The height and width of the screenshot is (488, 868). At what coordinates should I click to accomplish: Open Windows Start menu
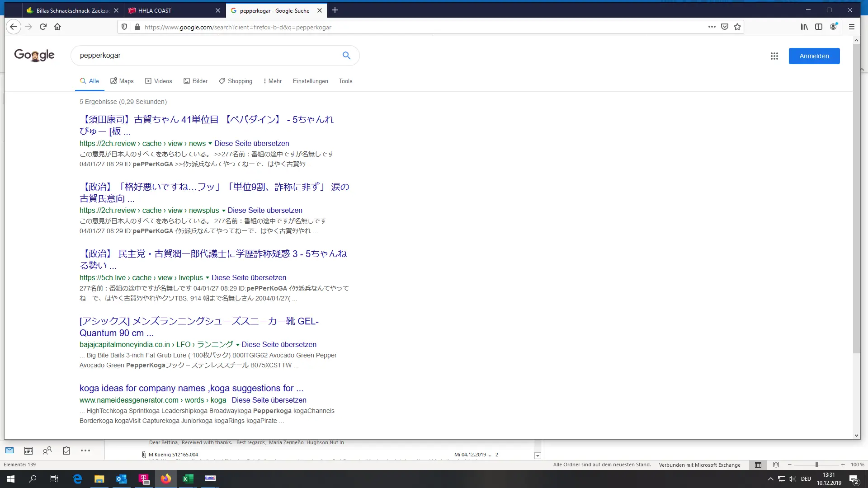pos(11,479)
